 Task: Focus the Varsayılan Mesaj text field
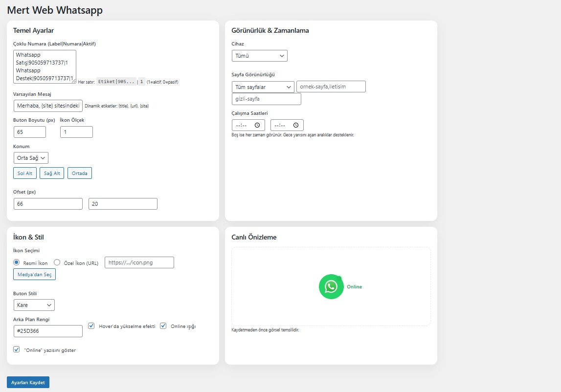point(48,106)
